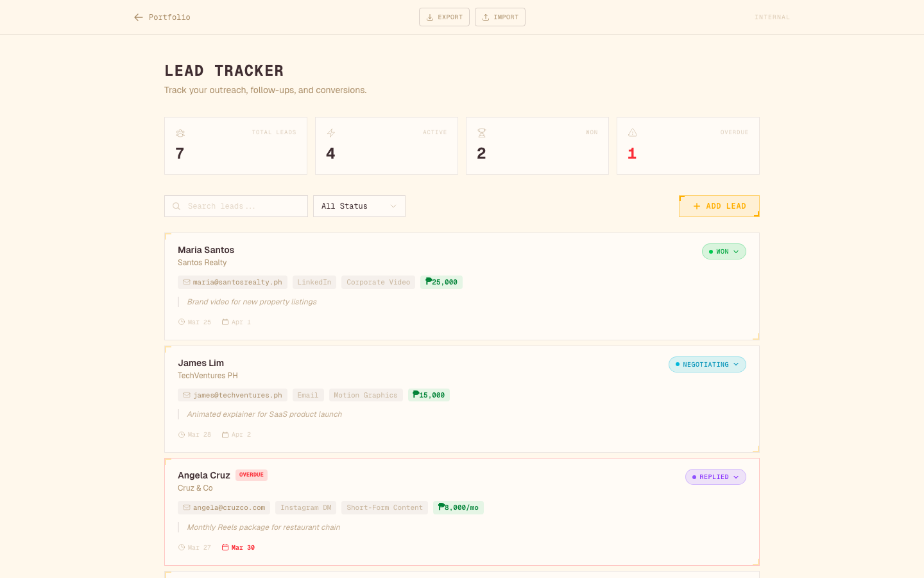Click the note 'Brand video for new property listings'
This screenshot has height=578, width=924.
point(252,302)
